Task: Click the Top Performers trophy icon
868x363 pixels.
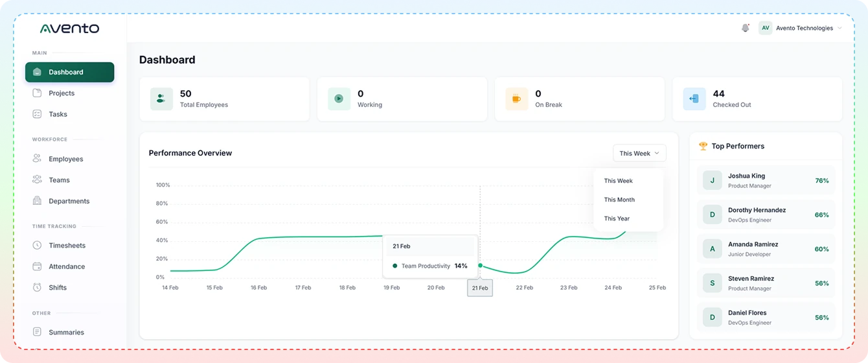Action: [x=703, y=146]
